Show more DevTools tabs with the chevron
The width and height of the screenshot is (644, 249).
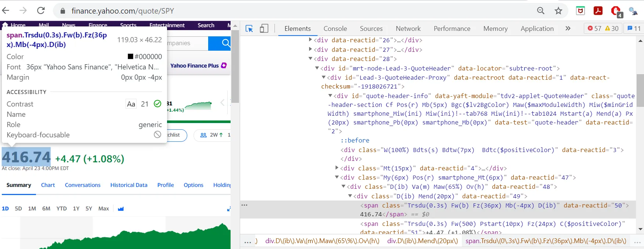point(568,28)
